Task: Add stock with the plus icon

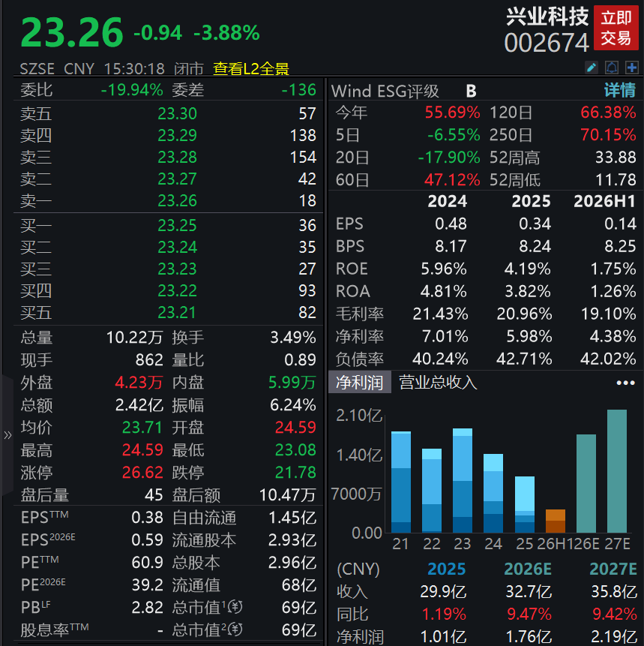Action: (632, 68)
